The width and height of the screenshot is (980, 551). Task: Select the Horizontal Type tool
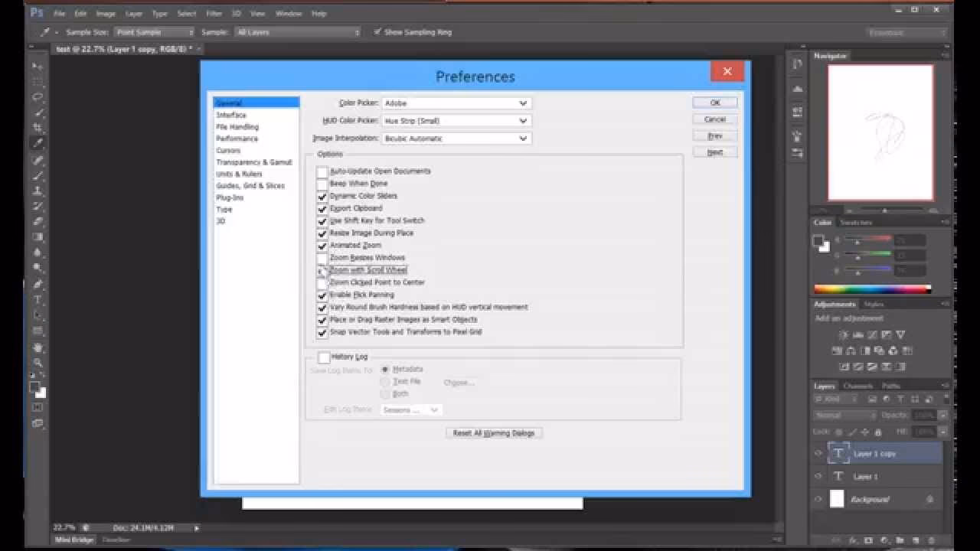coord(38,299)
